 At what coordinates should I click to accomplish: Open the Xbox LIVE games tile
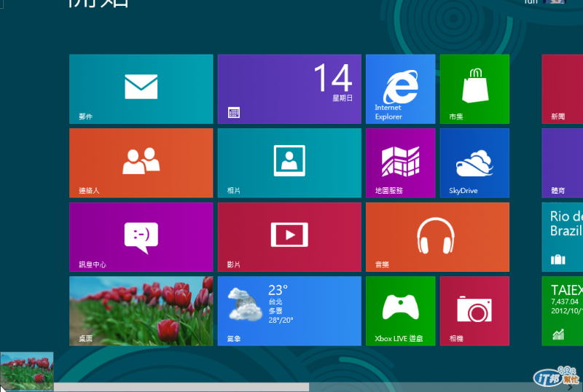point(400,311)
